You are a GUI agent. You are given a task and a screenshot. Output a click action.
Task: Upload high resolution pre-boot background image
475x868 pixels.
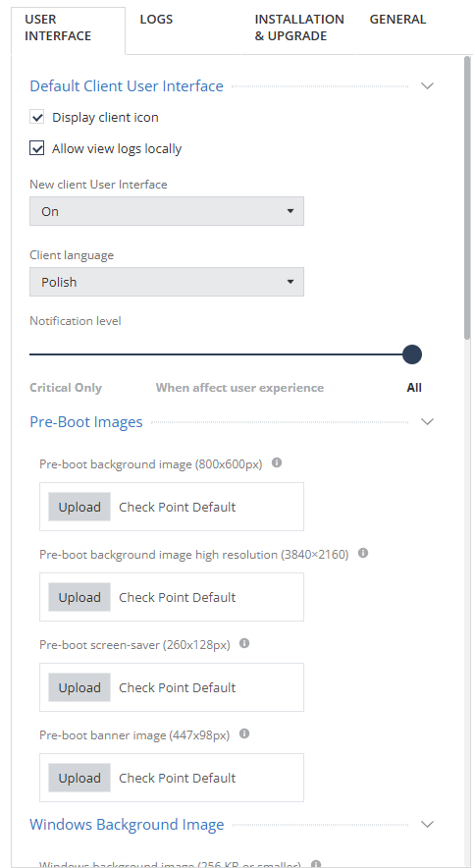tap(79, 597)
